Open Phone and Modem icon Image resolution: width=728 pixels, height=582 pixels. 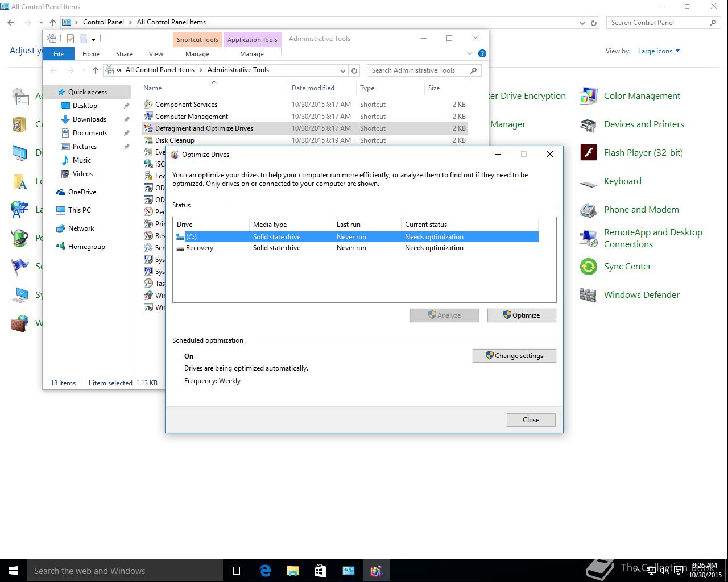(x=588, y=210)
